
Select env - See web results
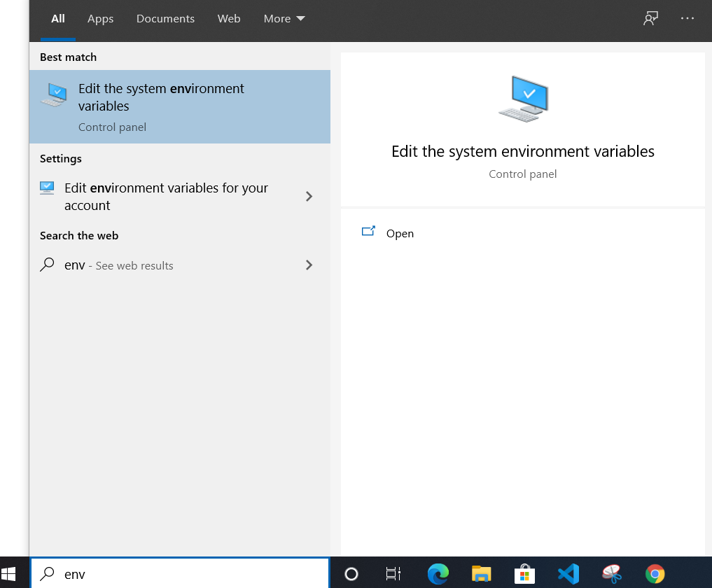tap(117, 265)
